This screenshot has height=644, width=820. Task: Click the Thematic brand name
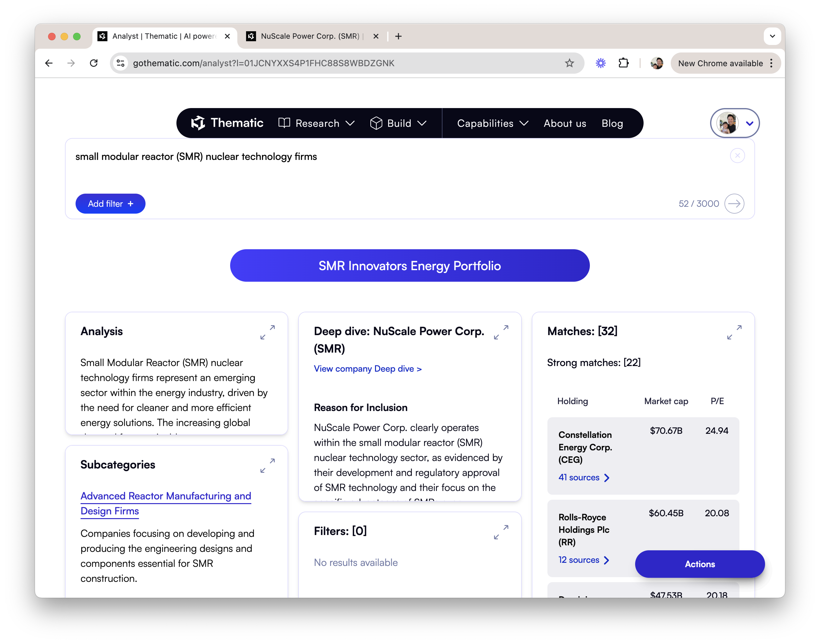coord(237,123)
